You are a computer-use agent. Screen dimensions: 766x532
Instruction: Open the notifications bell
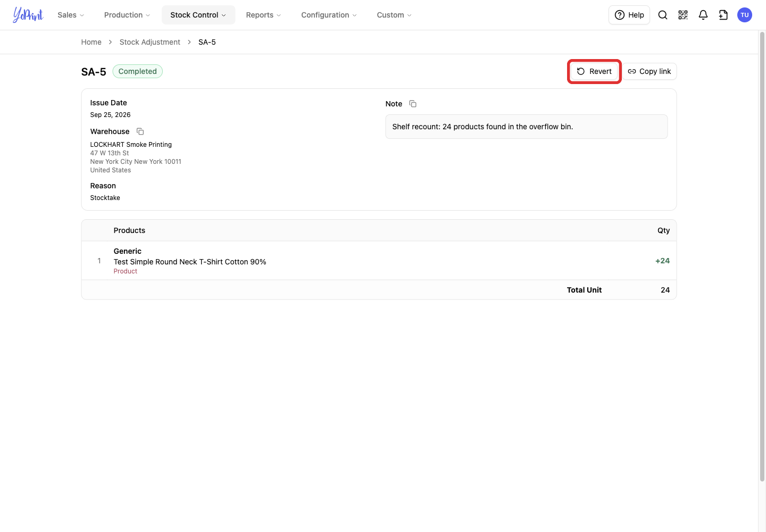[x=703, y=15]
